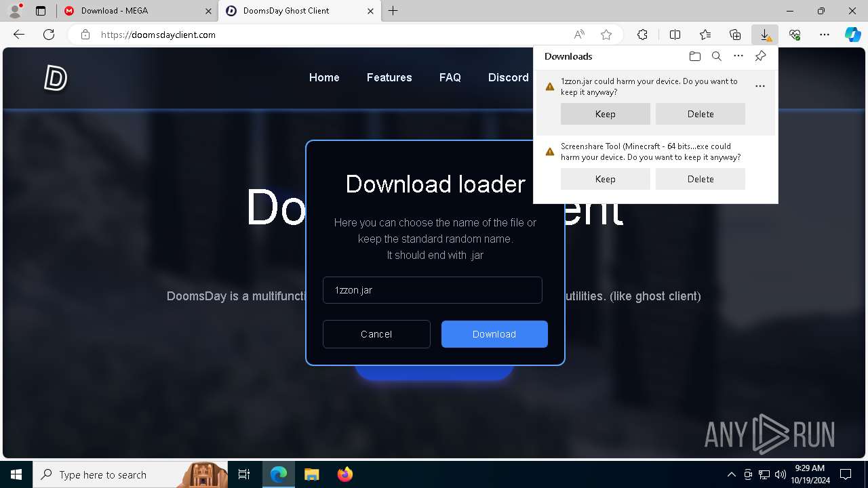Keep the Screenshare Tool download
Screen dimensions: 868x488
(x=606, y=179)
